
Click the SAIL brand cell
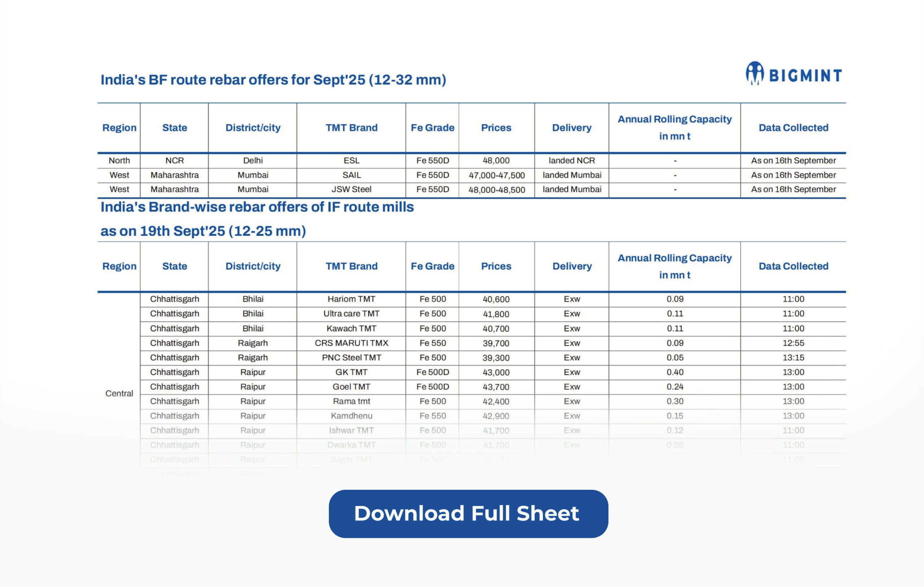point(351,175)
